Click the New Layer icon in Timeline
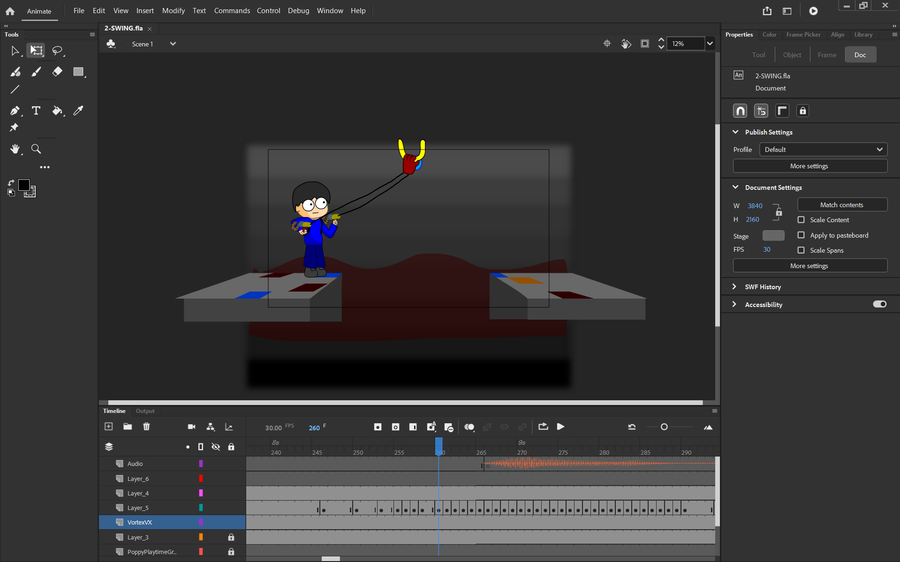 click(x=108, y=427)
